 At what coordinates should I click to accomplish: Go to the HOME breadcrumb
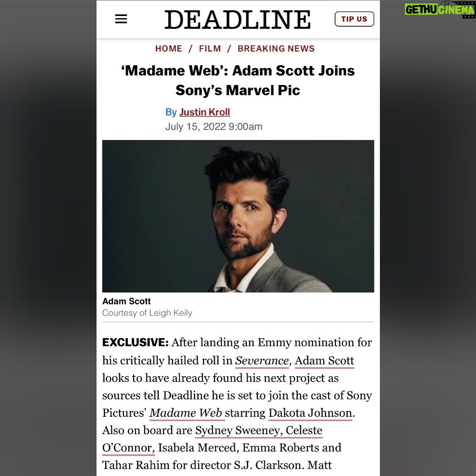click(x=168, y=49)
